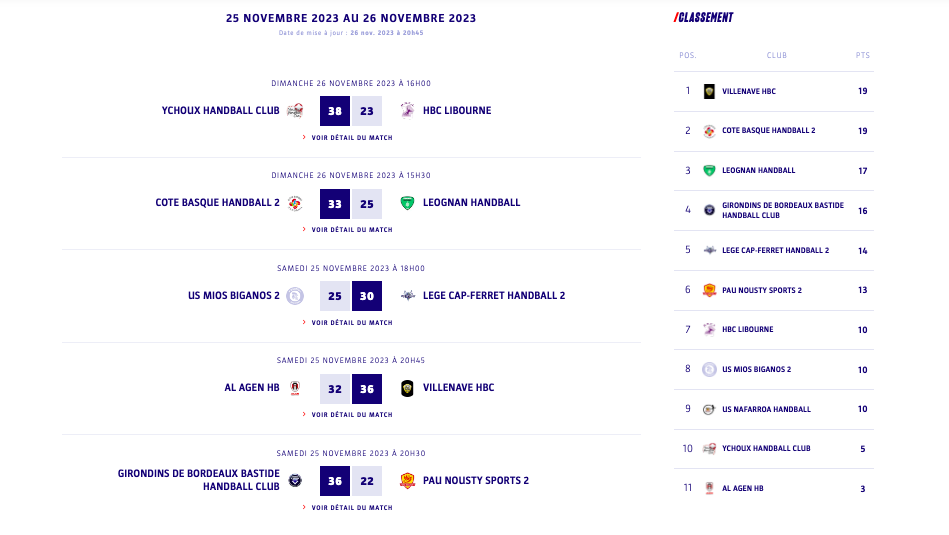Click the Cote Basque Handball 2 match logo

295,203
